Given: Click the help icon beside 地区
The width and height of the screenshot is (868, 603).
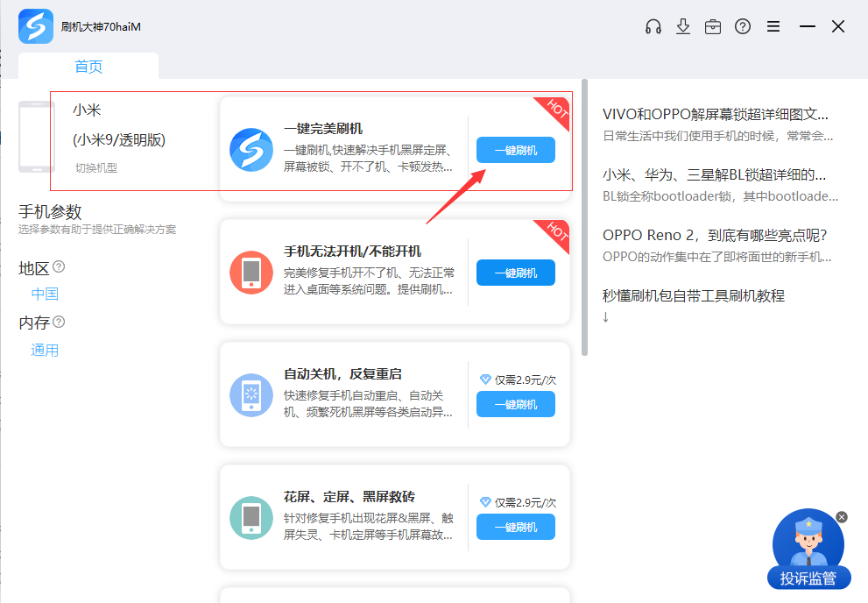Looking at the screenshot, I should click(x=59, y=267).
